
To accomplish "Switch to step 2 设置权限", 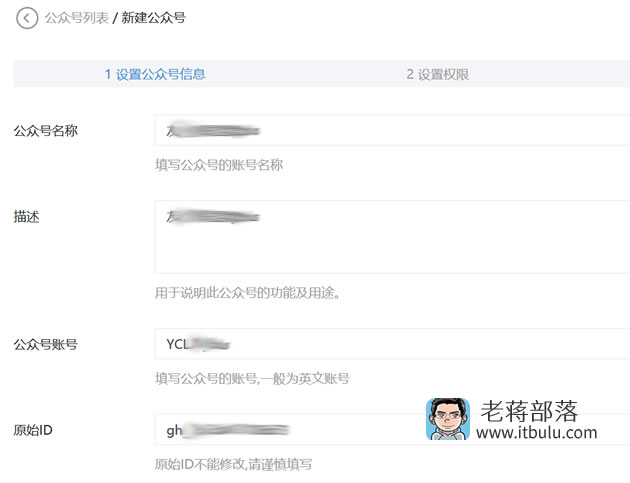I will [438, 74].
